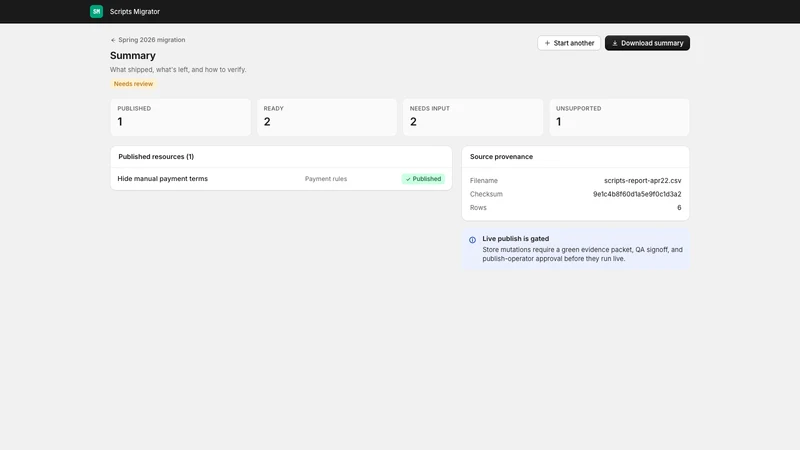Click the Checksum label in provenance
The width and height of the screenshot is (800, 450).
pyautogui.click(x=486, y=194)
